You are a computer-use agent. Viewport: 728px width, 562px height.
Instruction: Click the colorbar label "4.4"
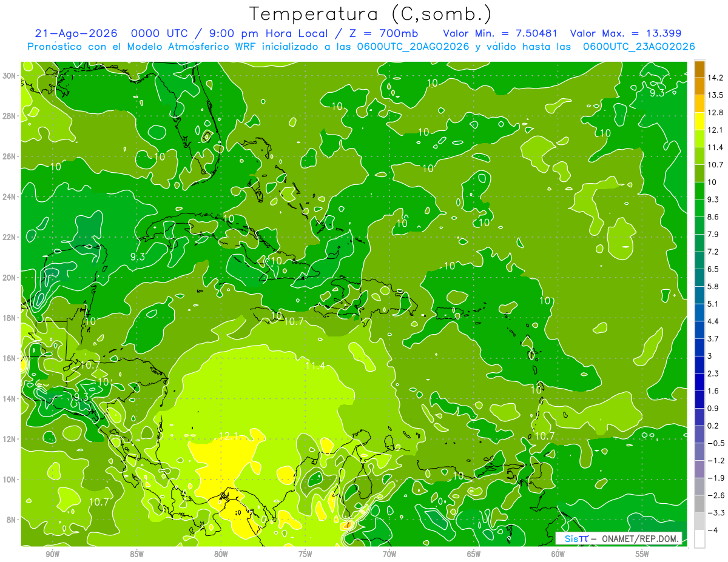tap(713, 321)
